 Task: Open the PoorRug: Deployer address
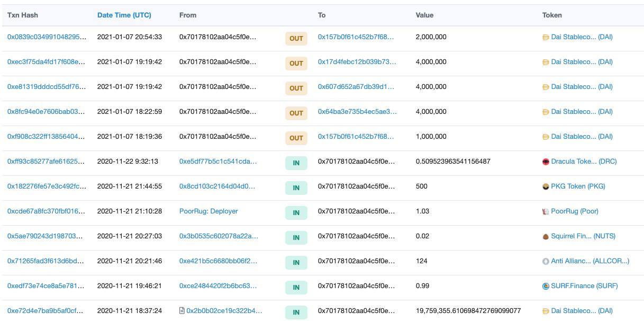208,211
